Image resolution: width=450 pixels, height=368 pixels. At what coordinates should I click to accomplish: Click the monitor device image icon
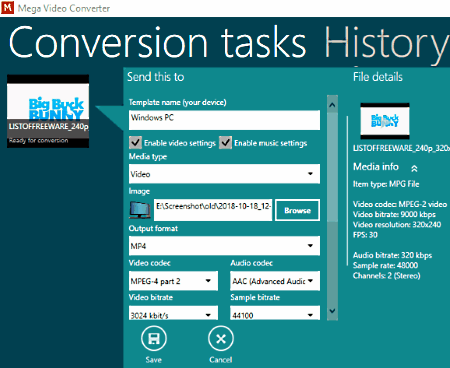pyautogui.click(x=140, y=210)
